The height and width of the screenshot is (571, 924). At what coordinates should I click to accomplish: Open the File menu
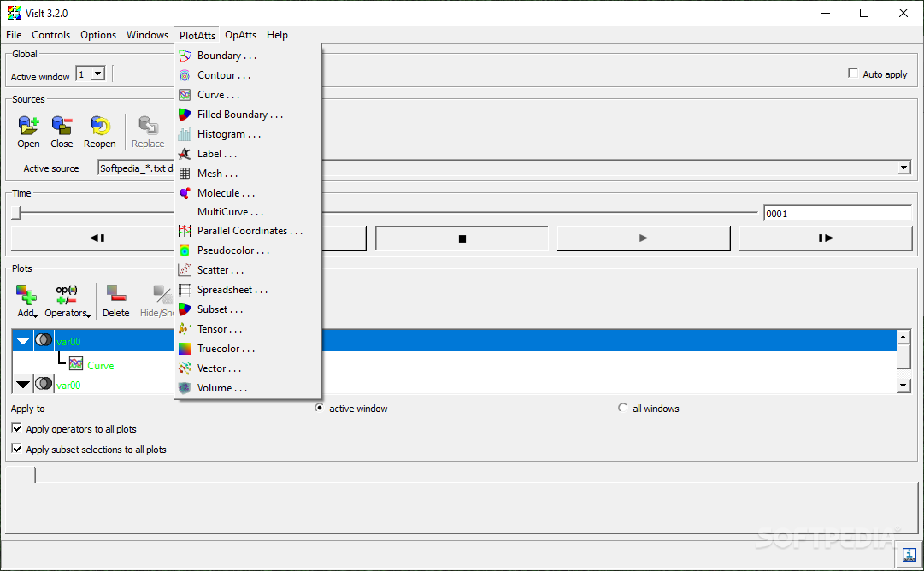coord(14,35)
